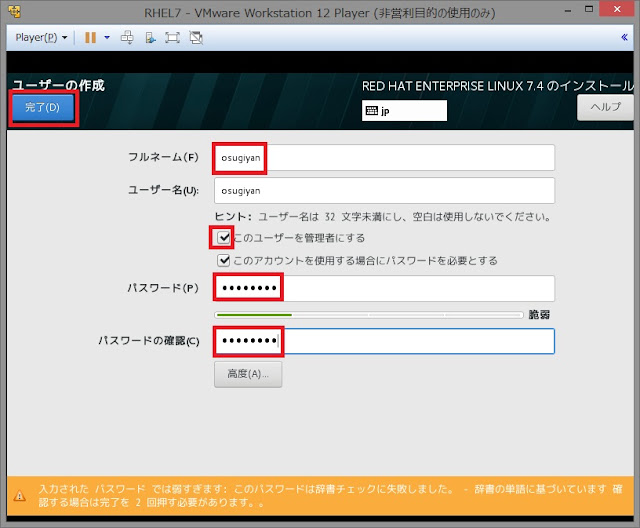Click the パスワード(P) password field
640x528 pixels.
(384, 288)
